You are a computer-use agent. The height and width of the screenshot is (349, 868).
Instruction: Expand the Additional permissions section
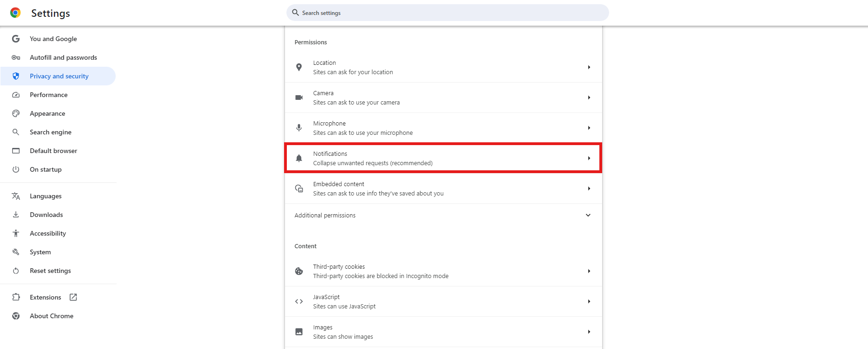(x=588, y=215)
